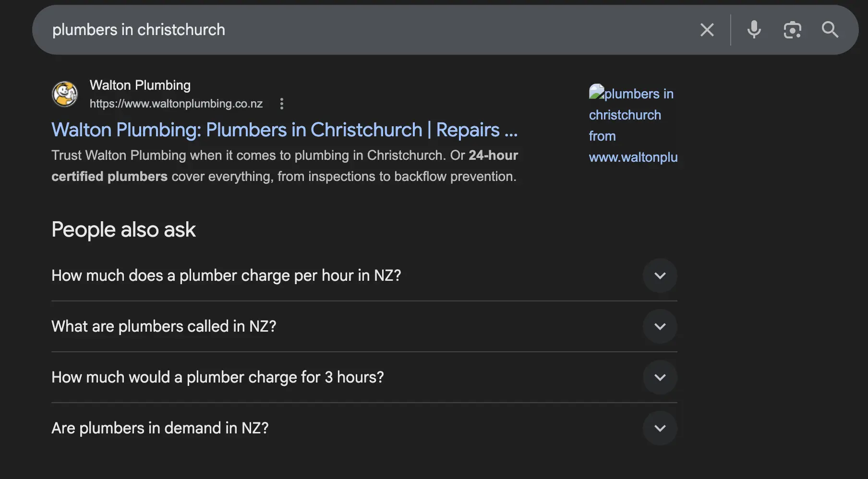This screenshot has height=479, width=868.
Task: Click the thumbnail image in the right sidebar
Action: pyautogui.click(x=597, y=92)
